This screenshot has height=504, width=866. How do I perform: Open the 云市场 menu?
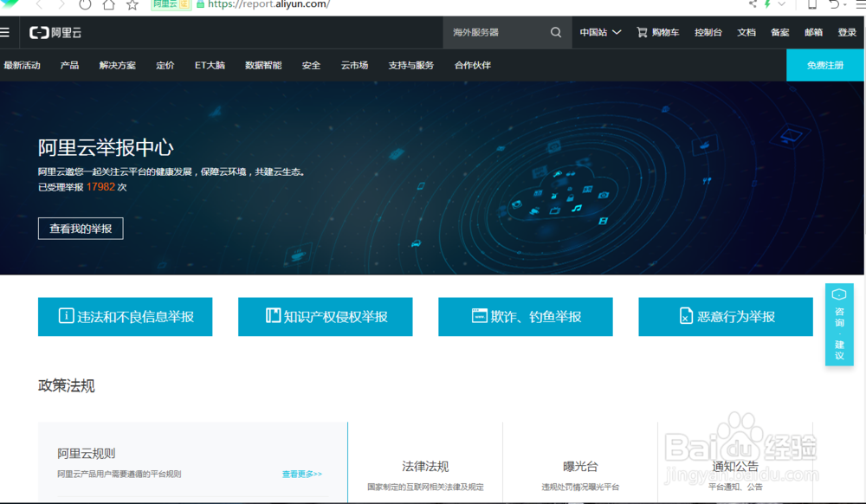point(354,65)
